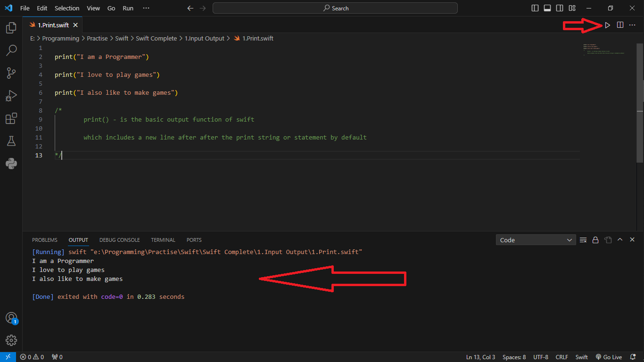Image resolution: width=644 pixels, height=362 pixels.
Task: Open the Extensions view
Action: coord(11,118)
